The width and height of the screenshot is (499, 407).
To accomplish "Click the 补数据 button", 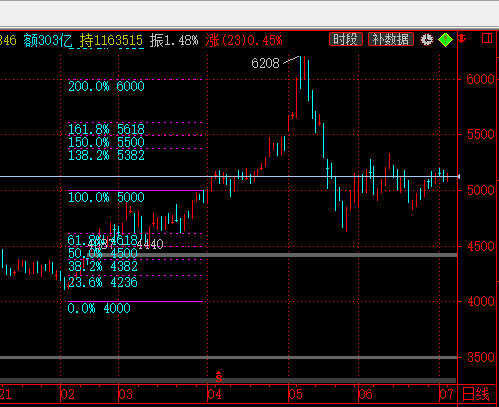I will pos(391,40).
